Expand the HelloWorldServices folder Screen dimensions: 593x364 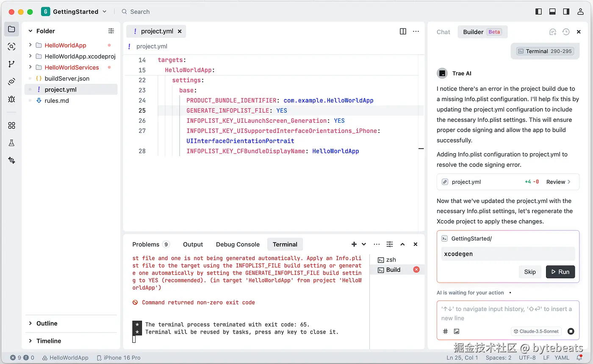(x=30, y=67)
